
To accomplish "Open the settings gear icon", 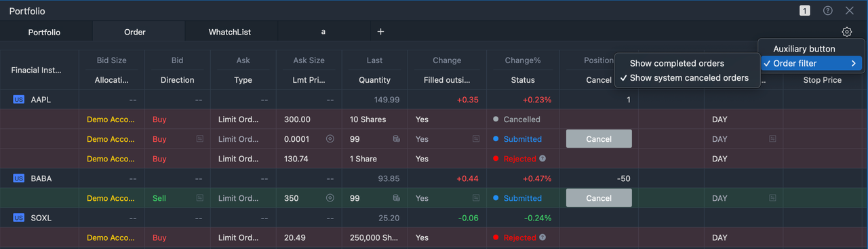I will 846,32.
